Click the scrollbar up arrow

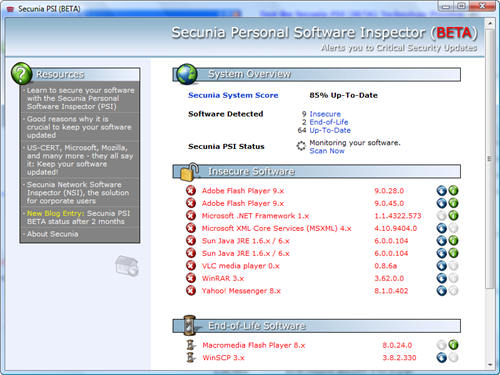click(x=490, y=23)
